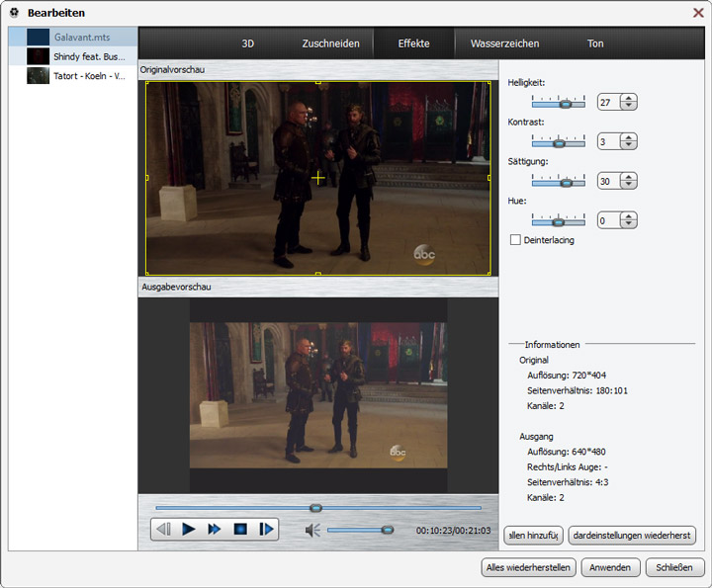The width and height of the screenshot is (712, 588).
Task: Click the Bearbeiten window gear icon
Action: 14,12
